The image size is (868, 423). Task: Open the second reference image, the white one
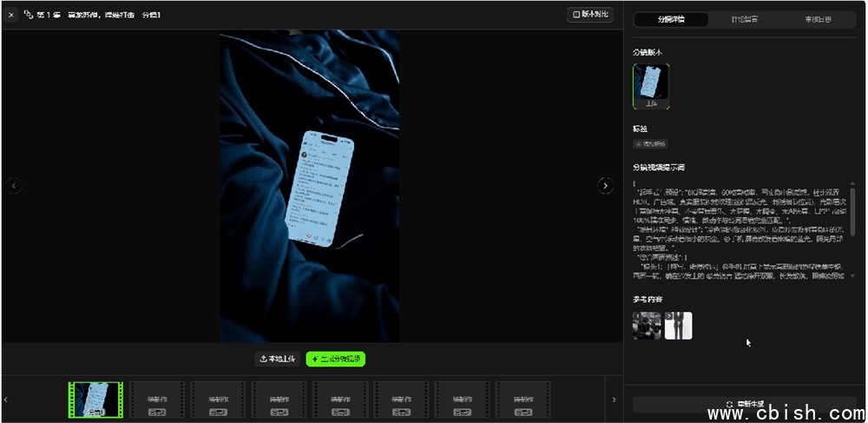coord(678,326)
